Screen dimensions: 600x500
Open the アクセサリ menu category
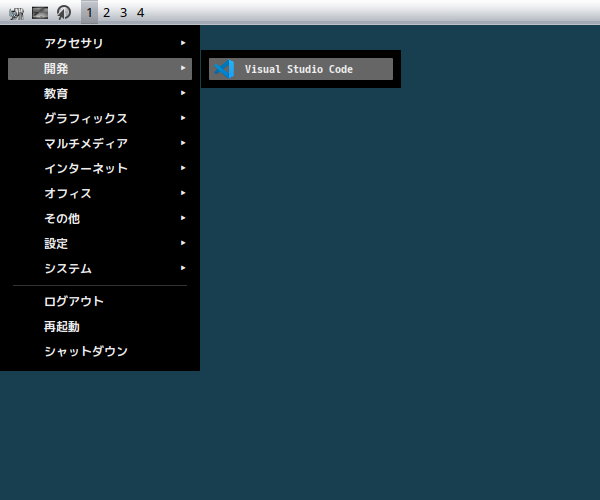(100, 43)
